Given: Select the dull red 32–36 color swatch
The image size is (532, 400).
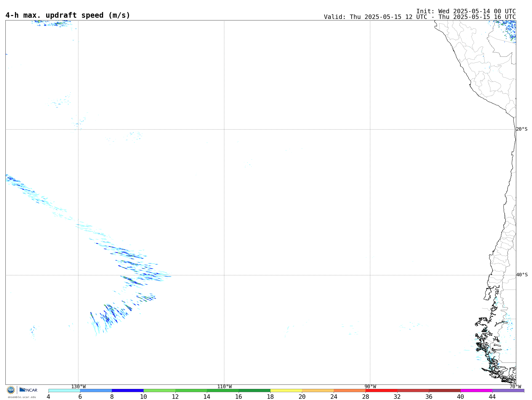Looking at the screenshot, I should click(x=413, y=391).
